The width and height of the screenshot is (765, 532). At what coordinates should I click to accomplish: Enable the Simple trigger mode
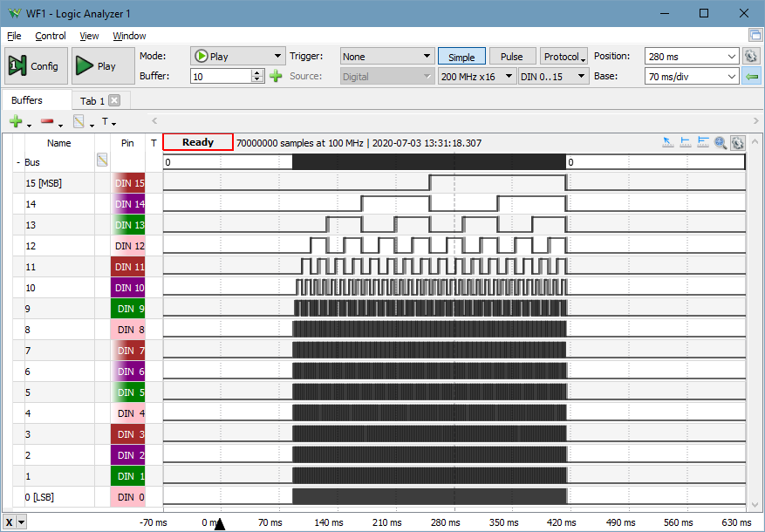point(461,57)
